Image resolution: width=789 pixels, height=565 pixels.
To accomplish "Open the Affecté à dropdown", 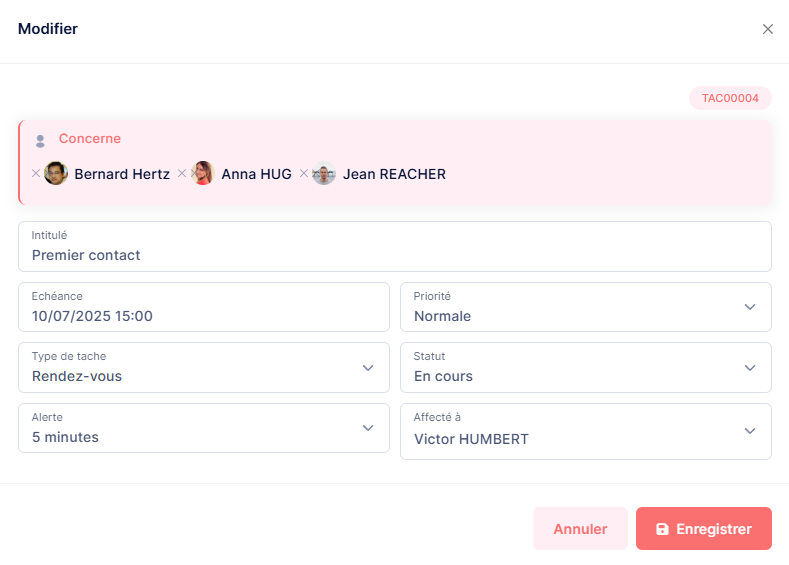I will [750, 431].
